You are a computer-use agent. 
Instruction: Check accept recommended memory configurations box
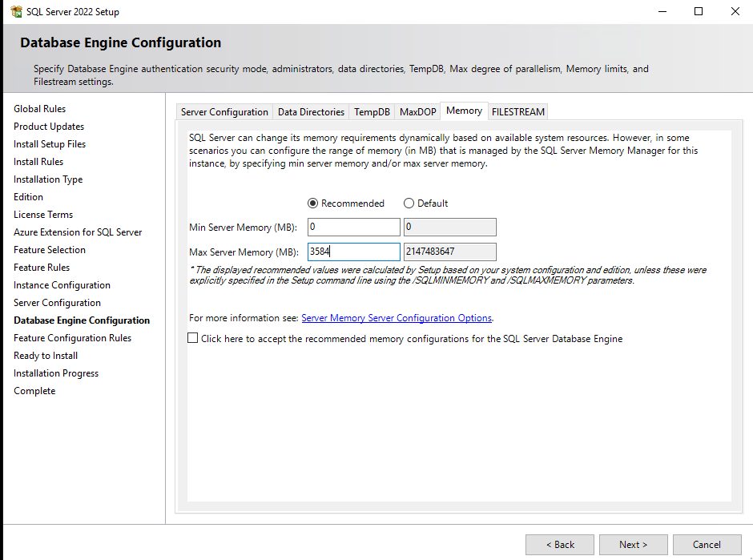(x=192, y=338)
